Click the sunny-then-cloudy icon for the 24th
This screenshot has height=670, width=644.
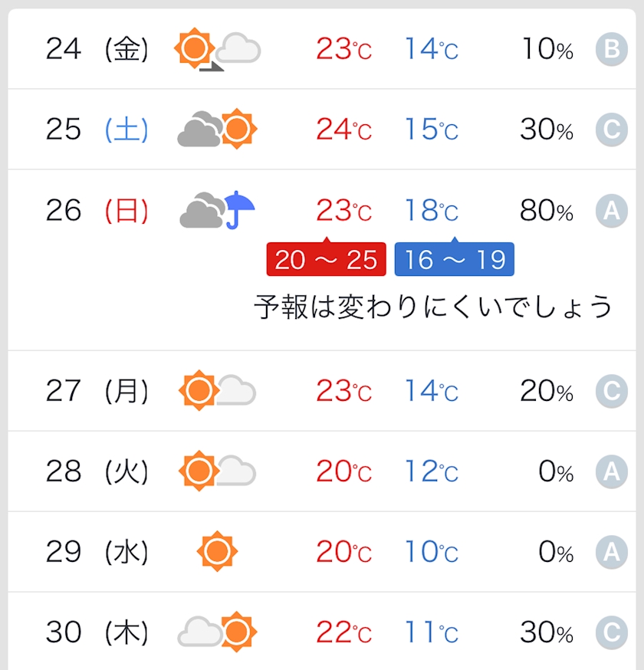(218, 51)
